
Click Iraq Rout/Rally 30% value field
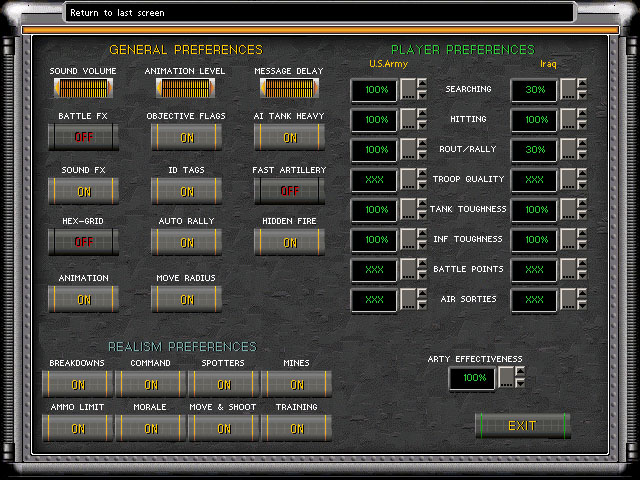(x=534, y=150)
